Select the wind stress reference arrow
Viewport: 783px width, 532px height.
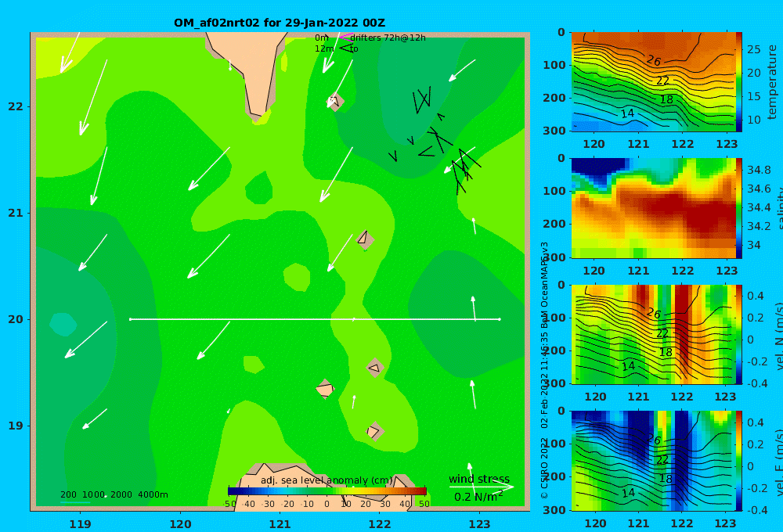pos(482,487)
